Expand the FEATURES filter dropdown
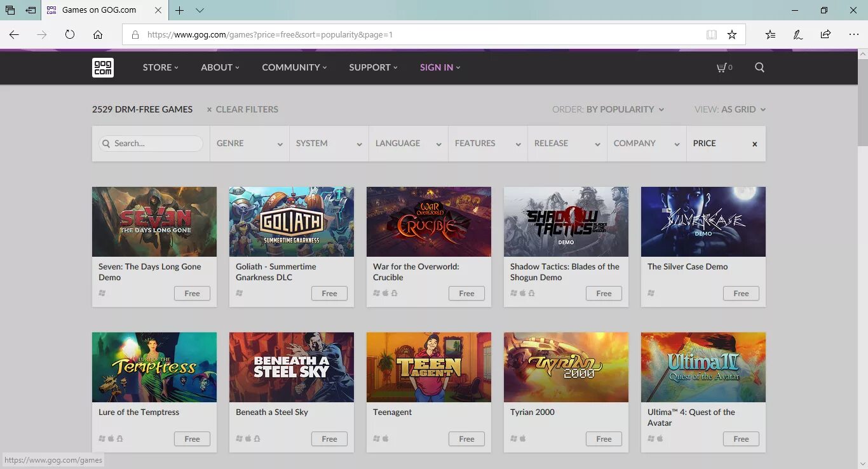 point(488,144)
